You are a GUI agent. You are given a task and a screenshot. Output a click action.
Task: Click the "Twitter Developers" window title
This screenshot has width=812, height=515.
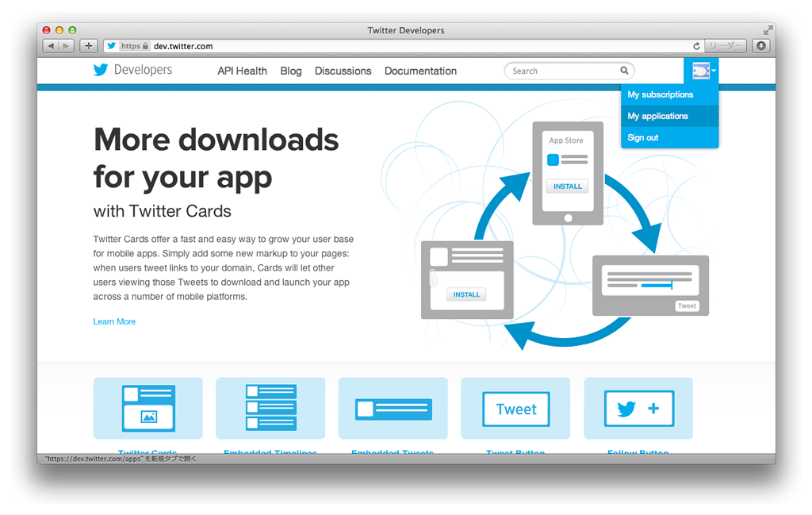(406, 30)
